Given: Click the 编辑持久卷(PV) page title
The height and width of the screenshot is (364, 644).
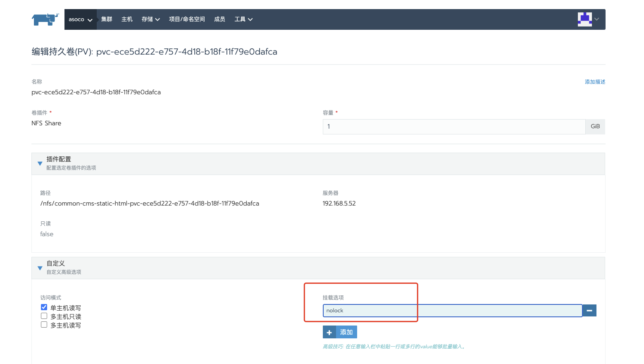Looking at the screenshot, I should (154, 52).
